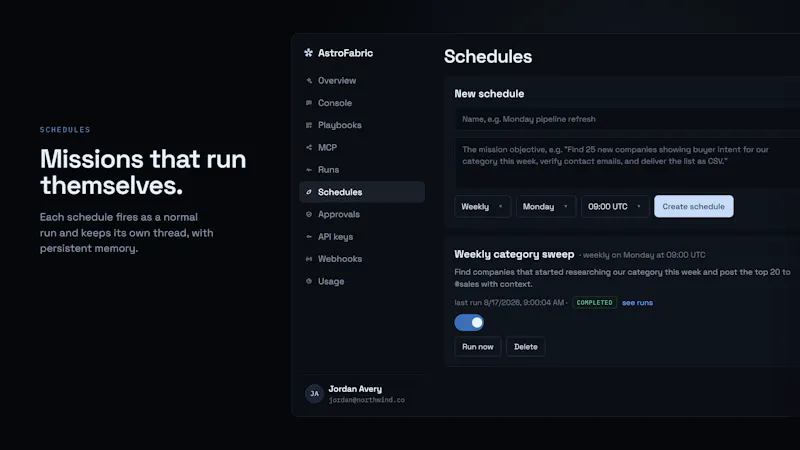This screenshot has height=450, width=800.
Task: Select the Approvals menu item
Action: 362,214
